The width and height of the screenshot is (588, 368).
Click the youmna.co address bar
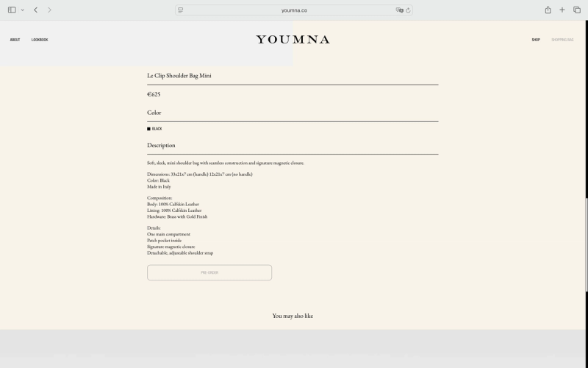coord(294,10)
